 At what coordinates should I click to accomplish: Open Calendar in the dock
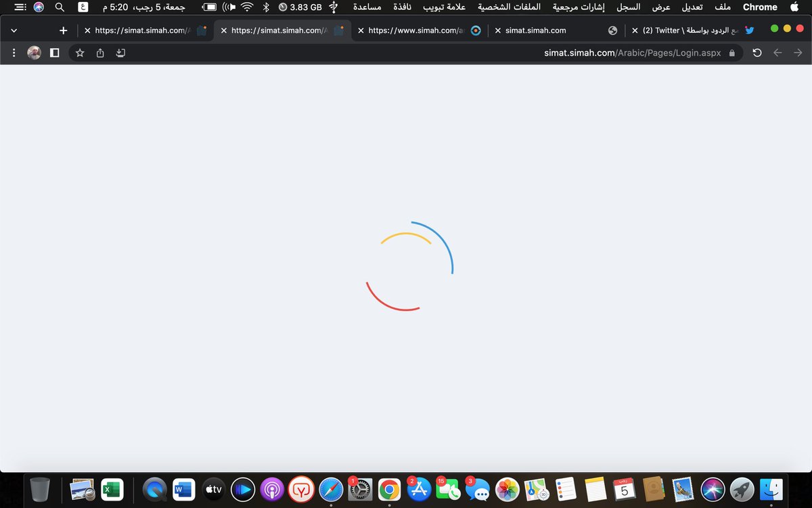625,489
